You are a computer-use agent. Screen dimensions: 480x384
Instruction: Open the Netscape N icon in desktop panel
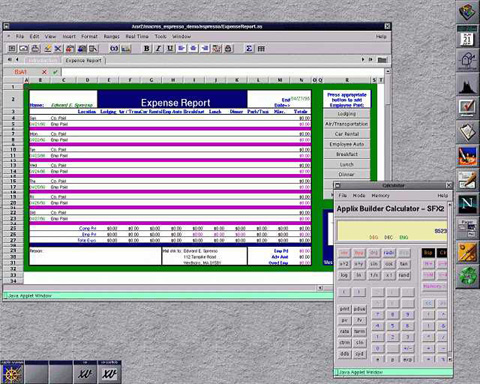pyautogui.click(x=467, y=203)
